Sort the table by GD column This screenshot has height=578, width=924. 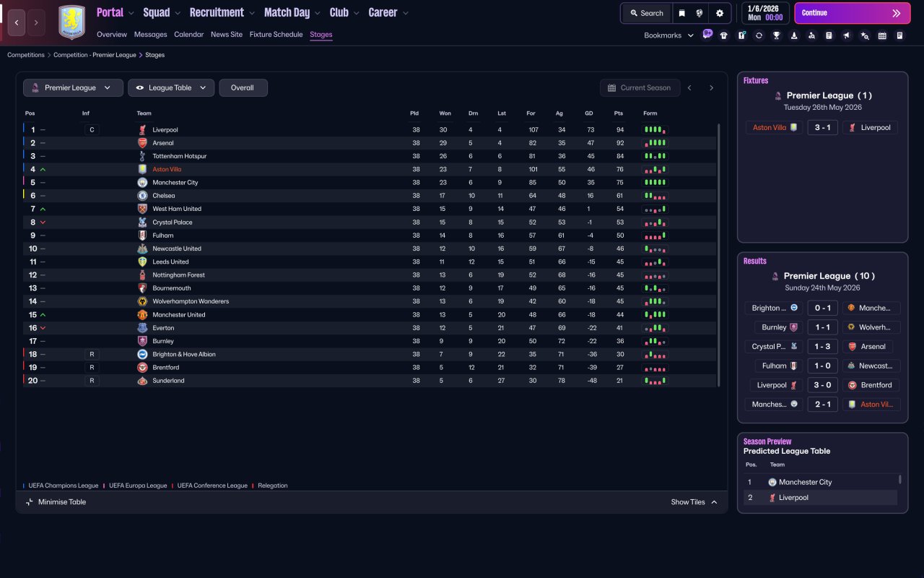pyautogui.click(x=589, y=113)
